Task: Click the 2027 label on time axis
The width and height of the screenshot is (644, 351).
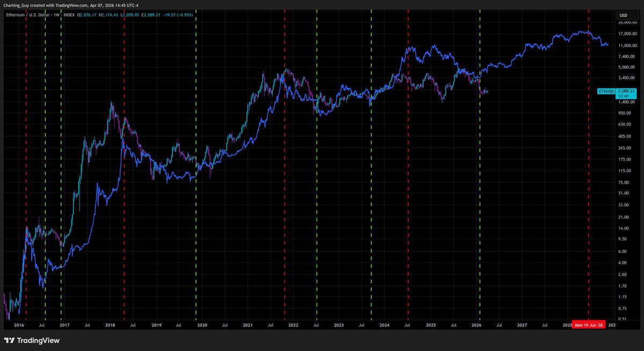Action: pyautogui.click(x=522, y=325)
